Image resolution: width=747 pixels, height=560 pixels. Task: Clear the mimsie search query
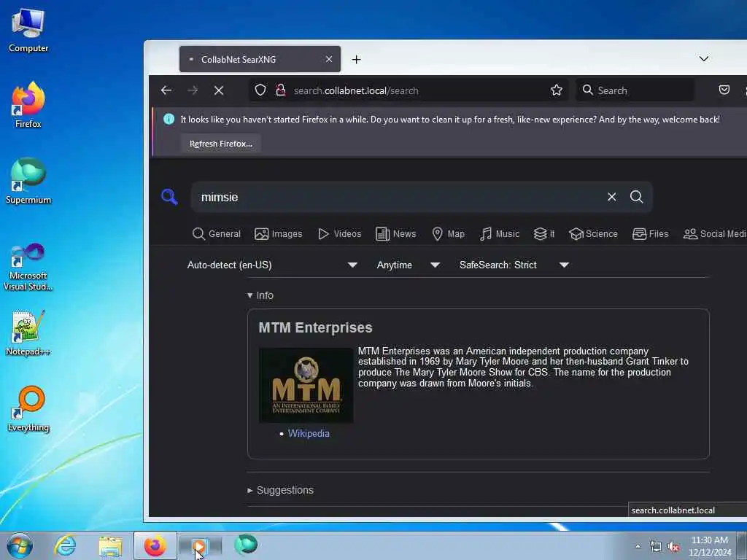click(612, 197)
